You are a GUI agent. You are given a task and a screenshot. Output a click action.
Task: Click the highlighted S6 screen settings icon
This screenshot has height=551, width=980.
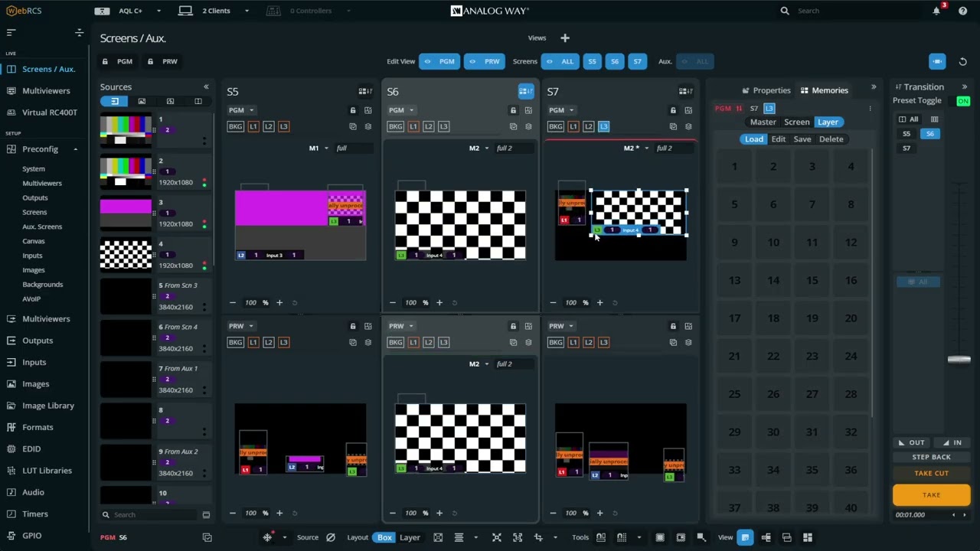[x=525, y=91]
